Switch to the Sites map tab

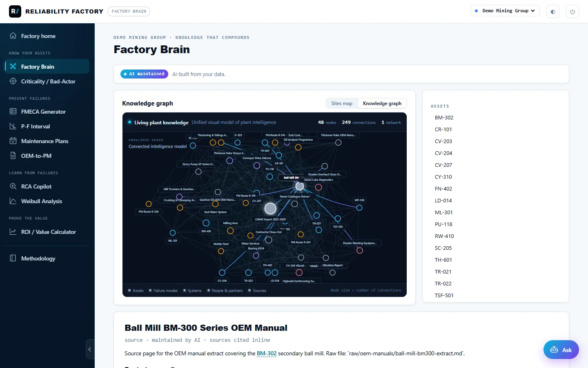[x=342, y=103]
